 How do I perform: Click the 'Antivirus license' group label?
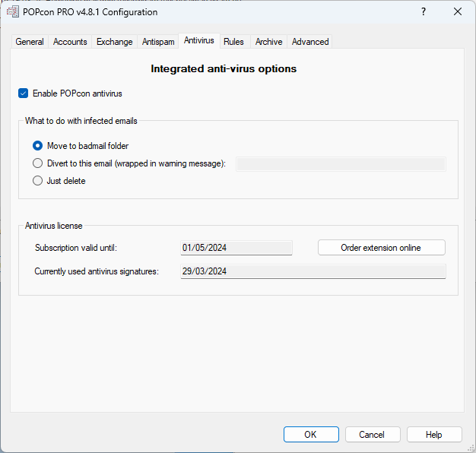tap(54, 226)
